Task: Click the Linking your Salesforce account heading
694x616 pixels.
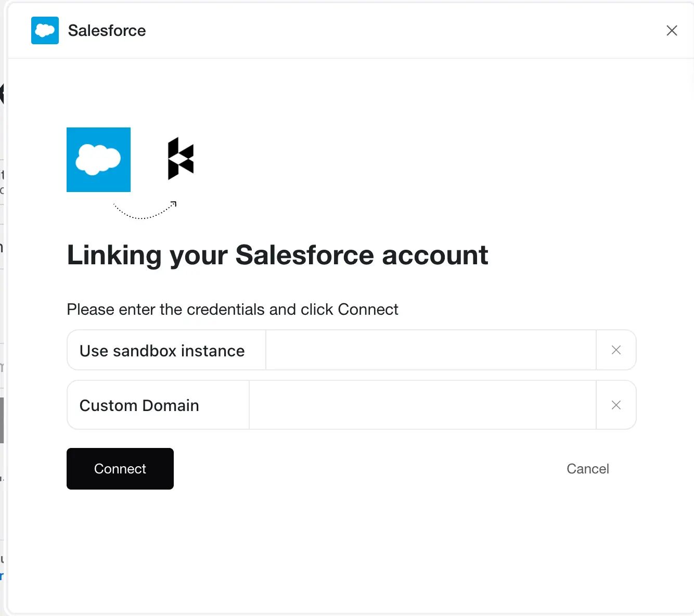Action: point(277,255)
